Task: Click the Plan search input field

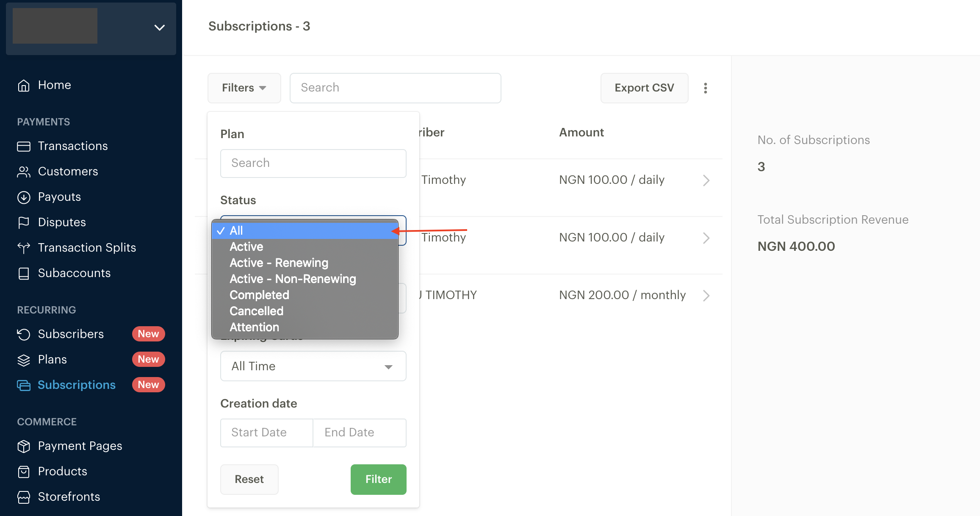Action: [313, 163]
